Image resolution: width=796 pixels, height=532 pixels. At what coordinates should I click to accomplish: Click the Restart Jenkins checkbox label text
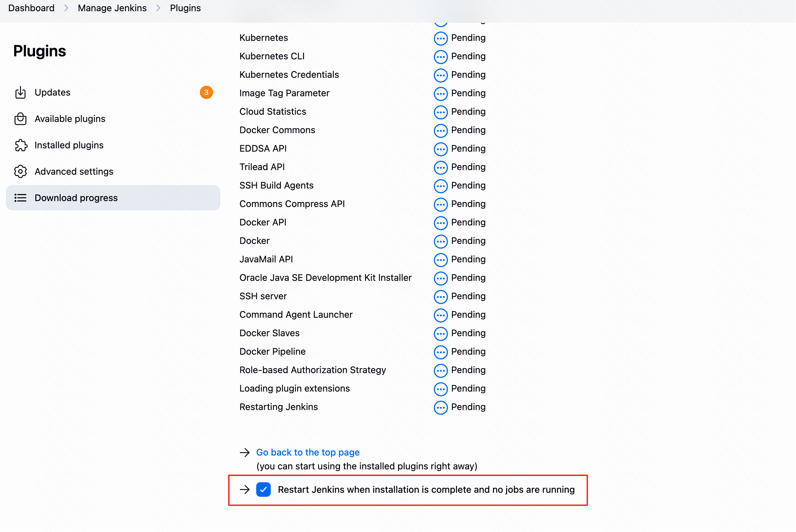[x=426, y=489]
